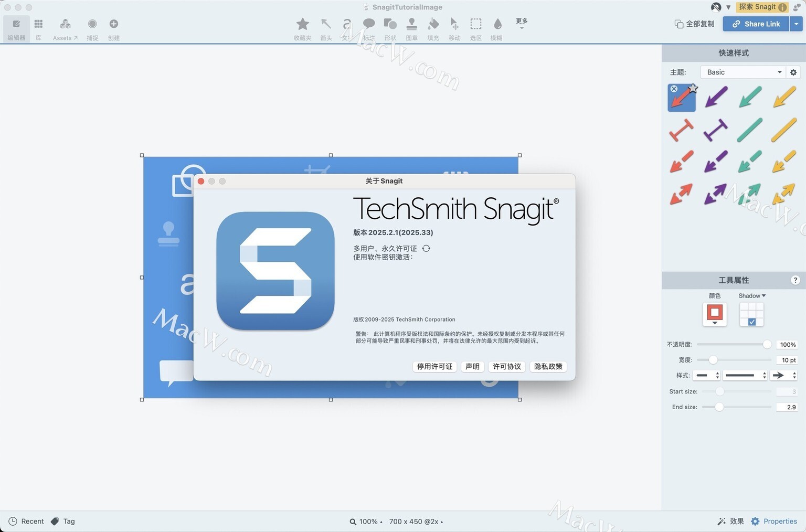Image resolution: width=806 pixels, height=532 pixels.
Task: Open quick styles theme settings gear
Action: coord(793,72)
